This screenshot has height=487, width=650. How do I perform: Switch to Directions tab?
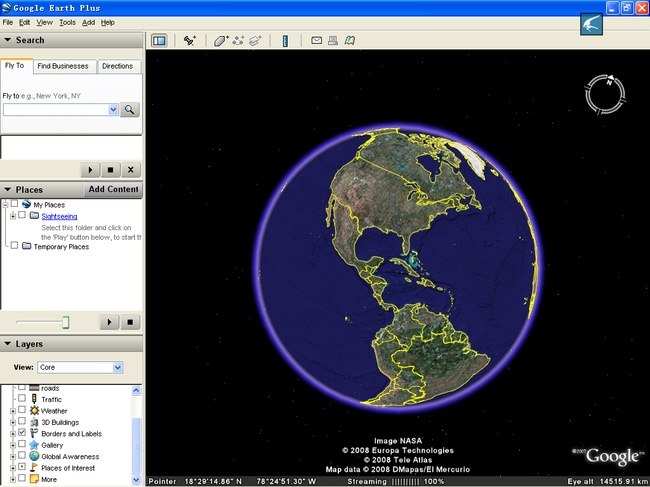pyautogui.click(x=118, y=66)
